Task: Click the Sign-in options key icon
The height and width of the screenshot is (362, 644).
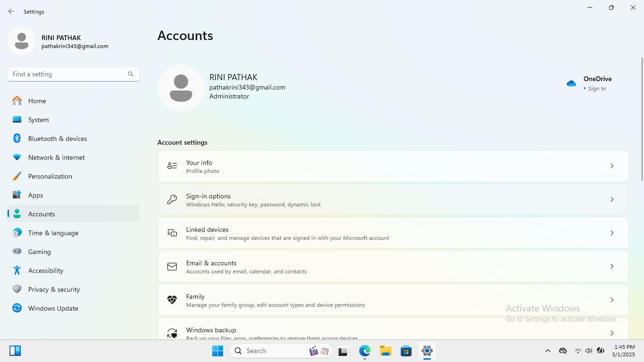Action: tap(172, 199)
